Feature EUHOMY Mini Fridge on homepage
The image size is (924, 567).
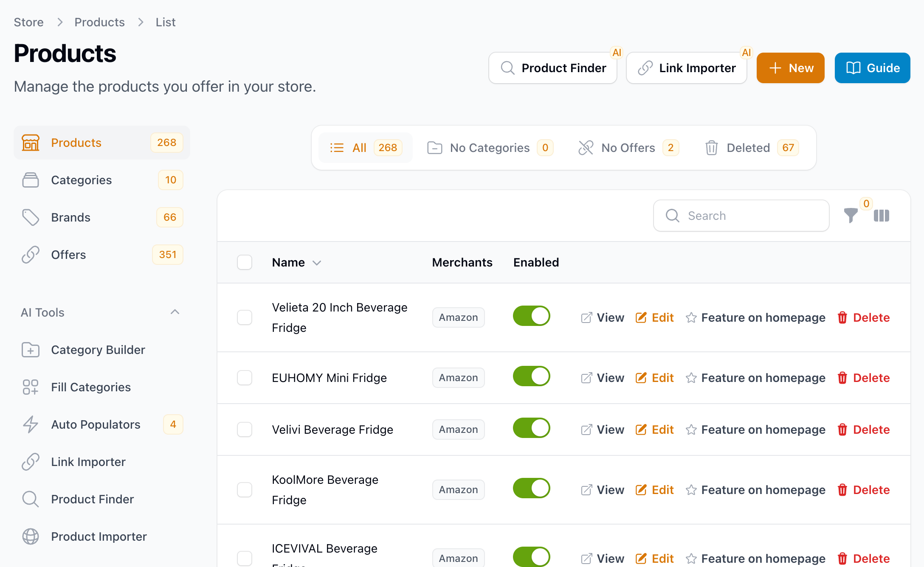coord(755,378)
